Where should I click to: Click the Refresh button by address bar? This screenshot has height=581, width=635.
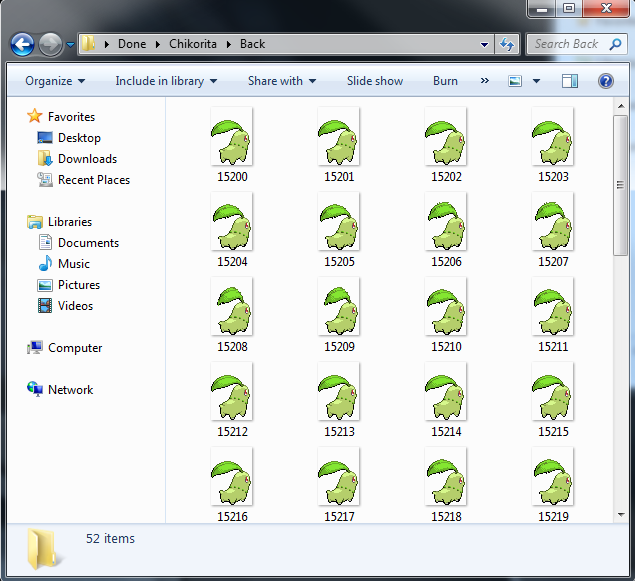click(507, 44)
